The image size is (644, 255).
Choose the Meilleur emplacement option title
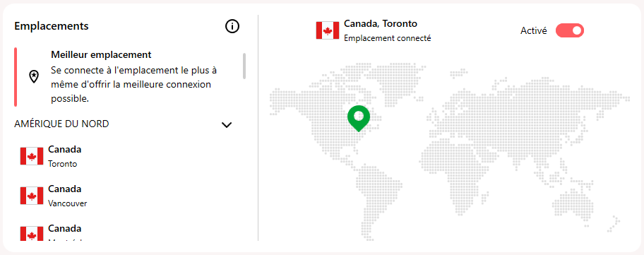pos(101,54)
